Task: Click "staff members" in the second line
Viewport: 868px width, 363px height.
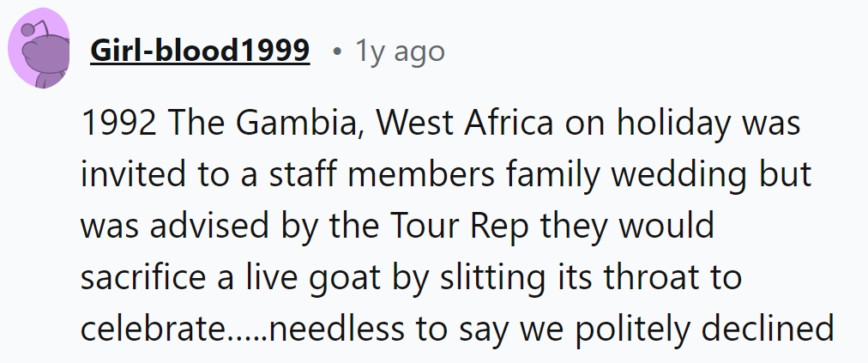Action: click(345, 175)
